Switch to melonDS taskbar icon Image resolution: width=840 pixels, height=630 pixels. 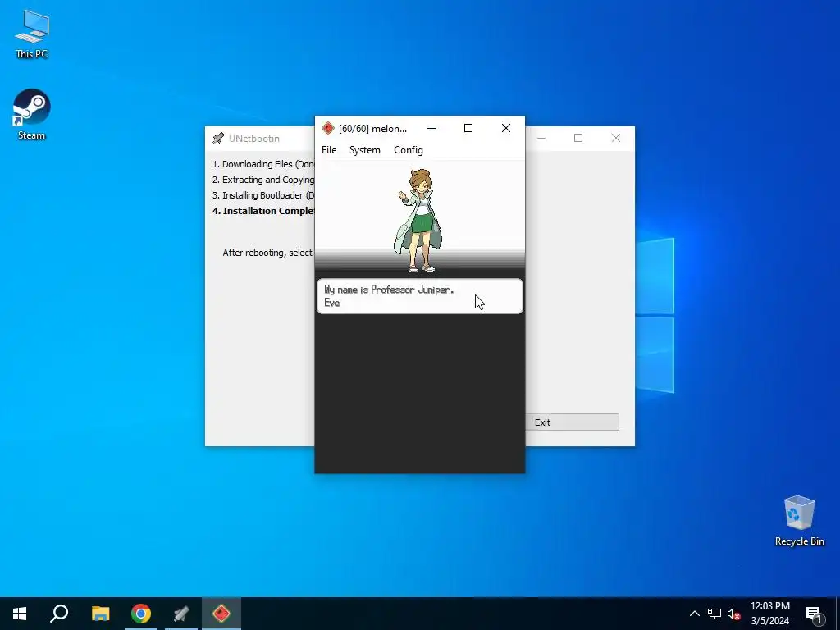pyautogui.click(x=221, y=614)
